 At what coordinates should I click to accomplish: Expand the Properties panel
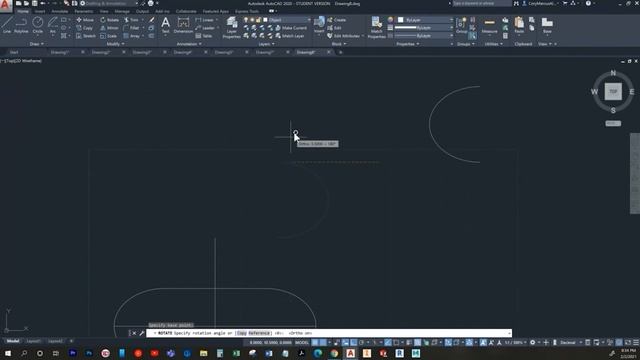pyautogui.click(x=408, y=44)
